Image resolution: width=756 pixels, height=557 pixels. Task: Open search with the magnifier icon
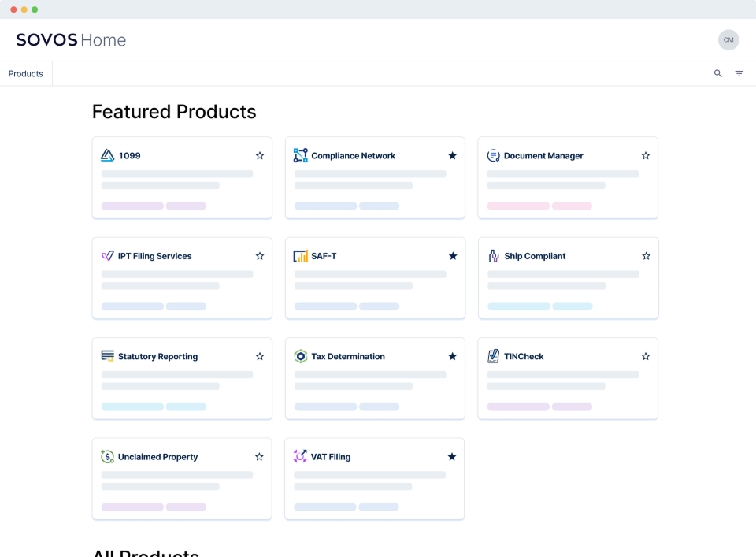(x=718, y=73)
